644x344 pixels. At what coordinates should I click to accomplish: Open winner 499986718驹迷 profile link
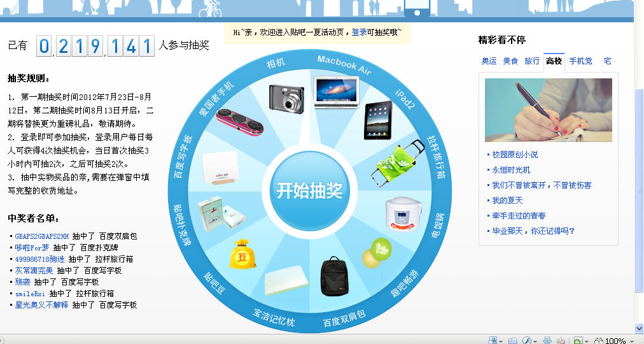40,259
